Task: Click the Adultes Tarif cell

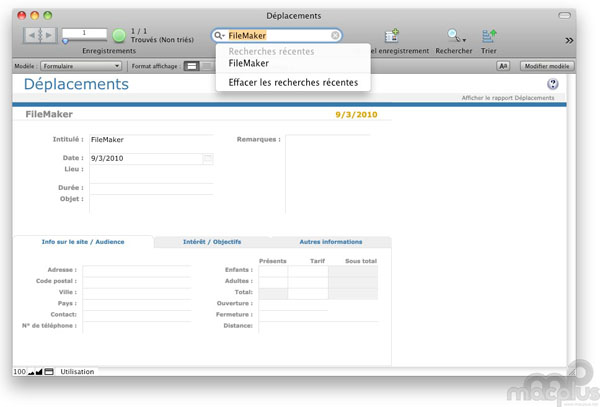Action: [x=308, y=282]
